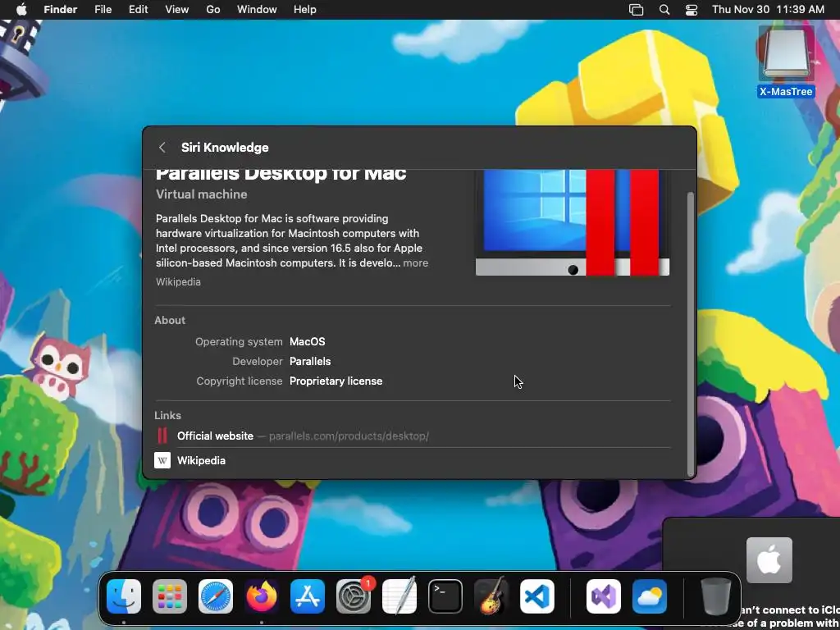
Task: Open Finder from the Dock
Action: (x=124, y=596)
